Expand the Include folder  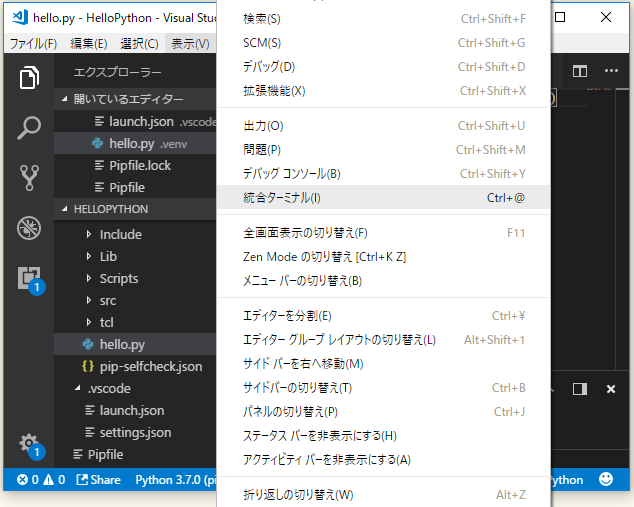(135, 234)
